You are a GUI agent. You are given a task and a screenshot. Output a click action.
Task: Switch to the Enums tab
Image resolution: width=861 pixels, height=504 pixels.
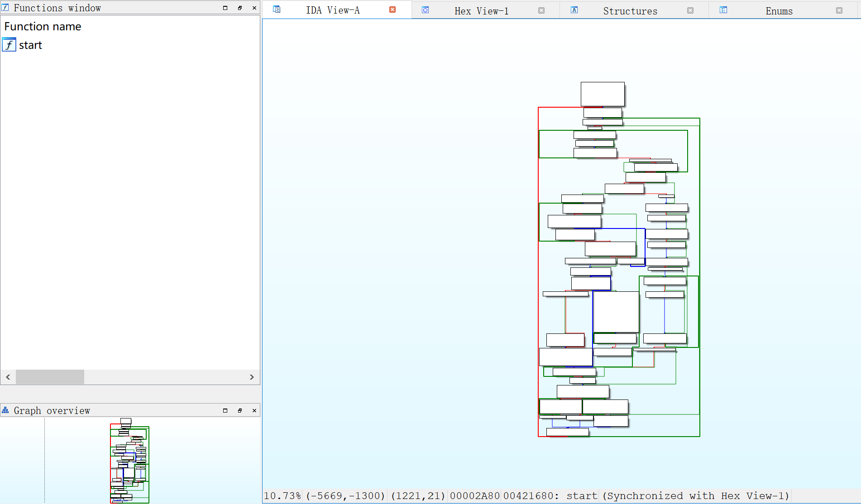(779, 11)
